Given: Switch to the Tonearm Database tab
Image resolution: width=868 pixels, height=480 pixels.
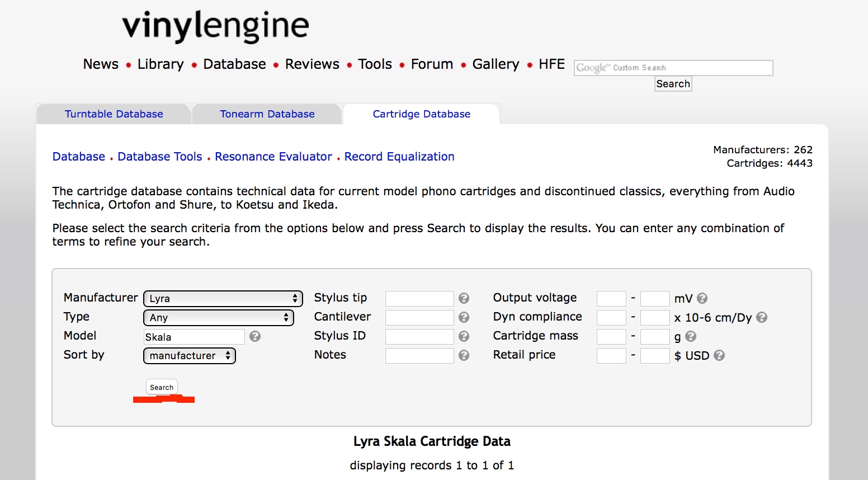Looking at the screenshot, I should point(267,114).
